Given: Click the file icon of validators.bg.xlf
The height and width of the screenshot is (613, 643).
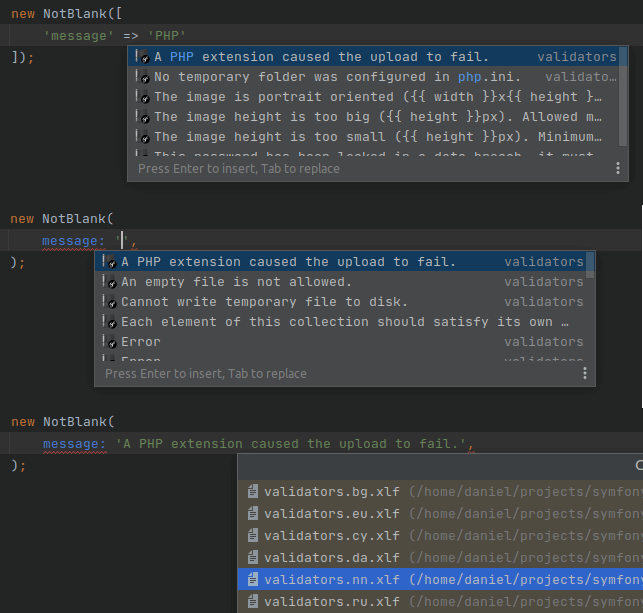Looking at the screenshot, I should (x=253, y=492).
